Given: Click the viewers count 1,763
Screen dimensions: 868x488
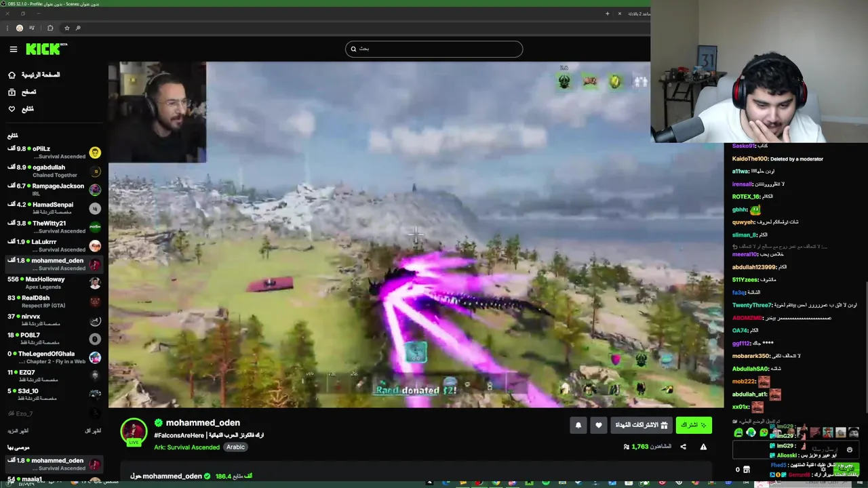Looking at the screenshot, I should click(640, 447).
